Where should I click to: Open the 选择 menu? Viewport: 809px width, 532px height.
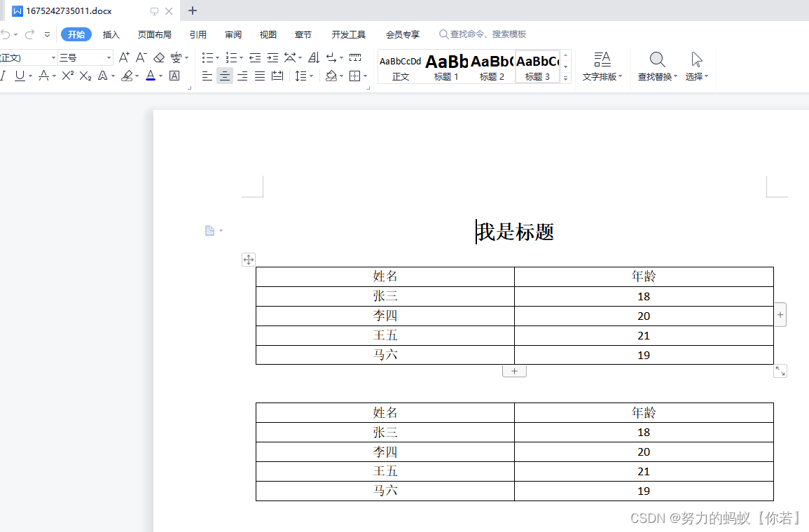coord(696,66)
